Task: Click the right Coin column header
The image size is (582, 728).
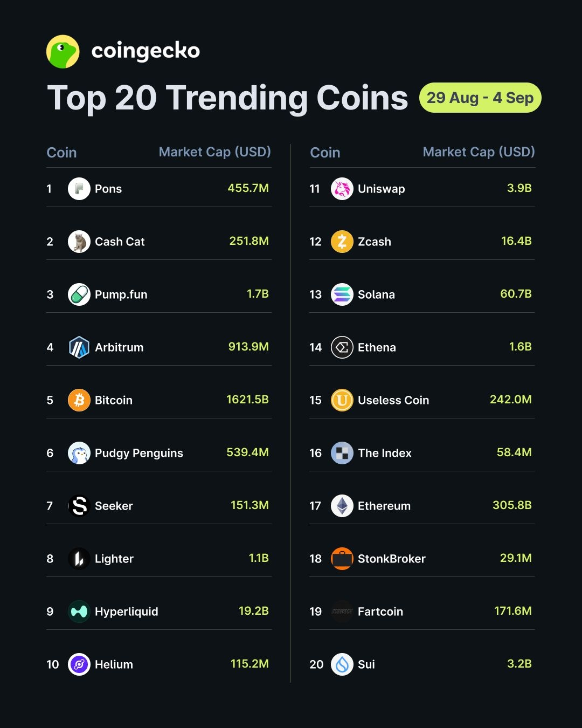Action: click(x=325, y=153)
